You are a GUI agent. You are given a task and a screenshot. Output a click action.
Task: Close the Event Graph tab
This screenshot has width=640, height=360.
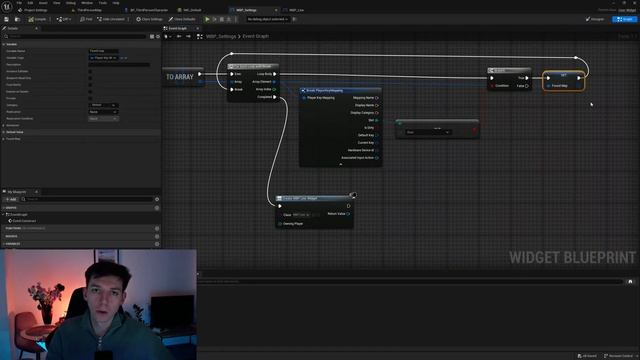pyautogui.click(x=198, y=28)
